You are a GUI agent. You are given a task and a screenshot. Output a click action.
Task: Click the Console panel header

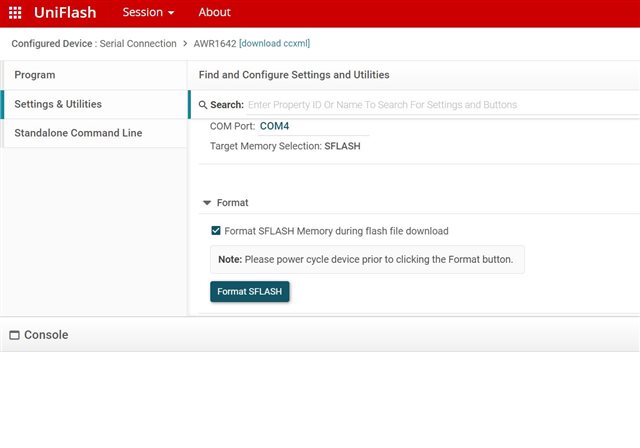pos(320,335)
